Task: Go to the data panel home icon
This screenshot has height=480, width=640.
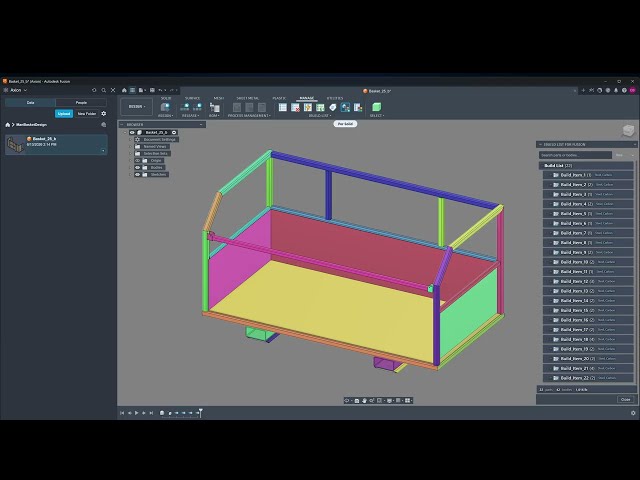Action: [x=7, y=124]
